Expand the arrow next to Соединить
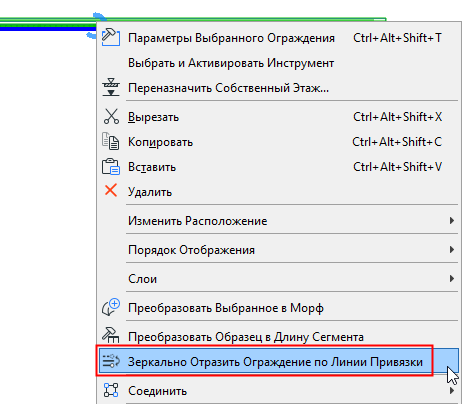This screenshot has width=462, height=404. (452, 390)
